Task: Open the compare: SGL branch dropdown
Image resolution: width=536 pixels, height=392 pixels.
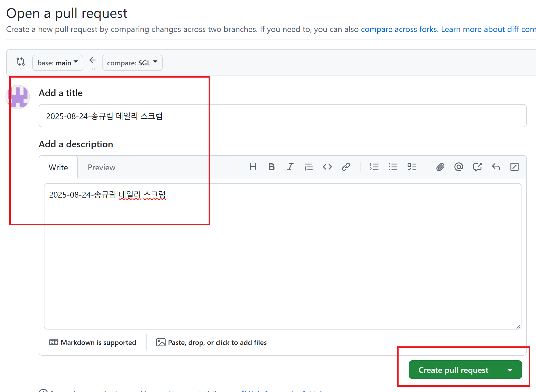Action: click(x=132, y=63)
